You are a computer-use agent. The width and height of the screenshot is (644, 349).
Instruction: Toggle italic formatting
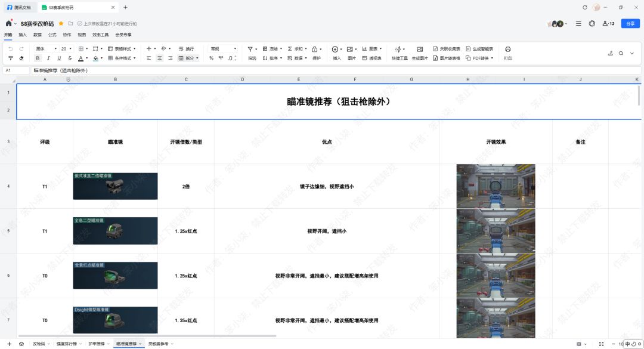48,58
